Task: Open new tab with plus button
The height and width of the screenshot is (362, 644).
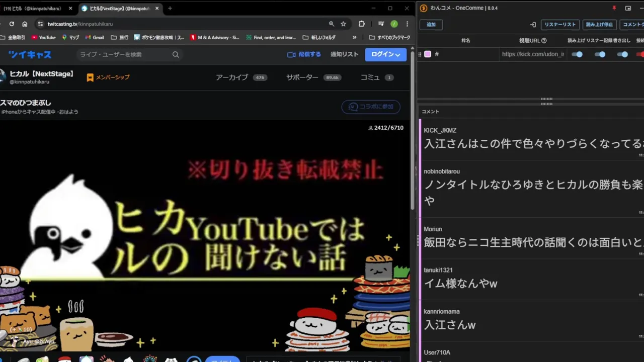Action: click(170, 8)
